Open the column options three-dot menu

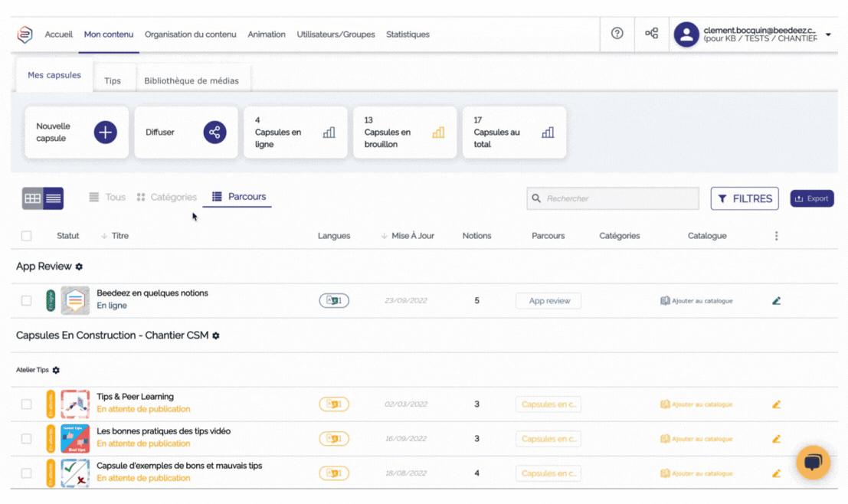[776, 236]
